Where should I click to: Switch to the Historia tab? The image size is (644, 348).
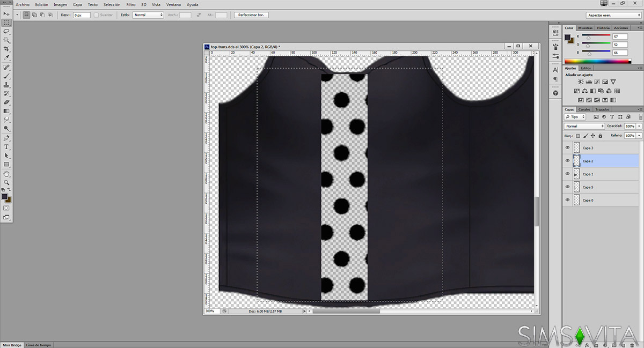point(603,28)
